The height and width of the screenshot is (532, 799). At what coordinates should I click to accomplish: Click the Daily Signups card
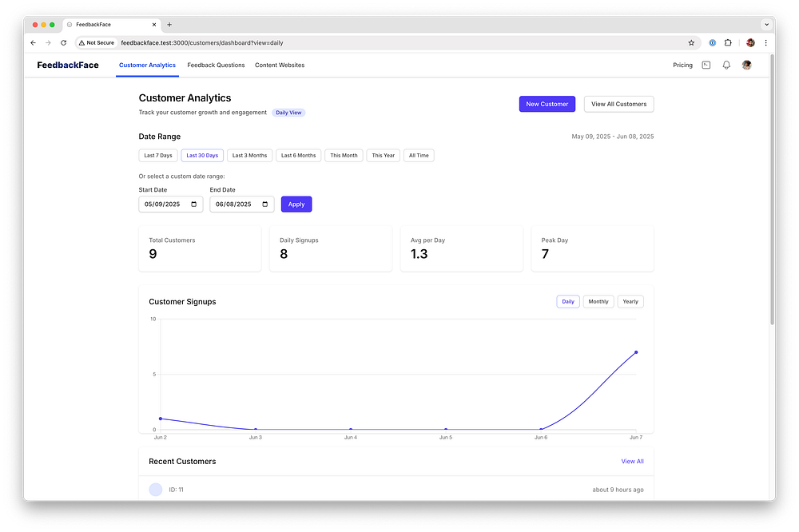pos(331,248)
